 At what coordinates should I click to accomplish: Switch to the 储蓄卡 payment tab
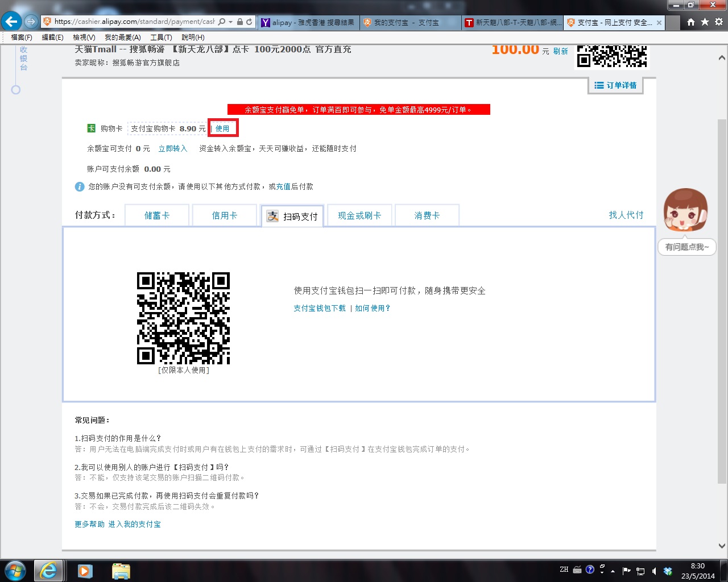[x=157, y=215]
